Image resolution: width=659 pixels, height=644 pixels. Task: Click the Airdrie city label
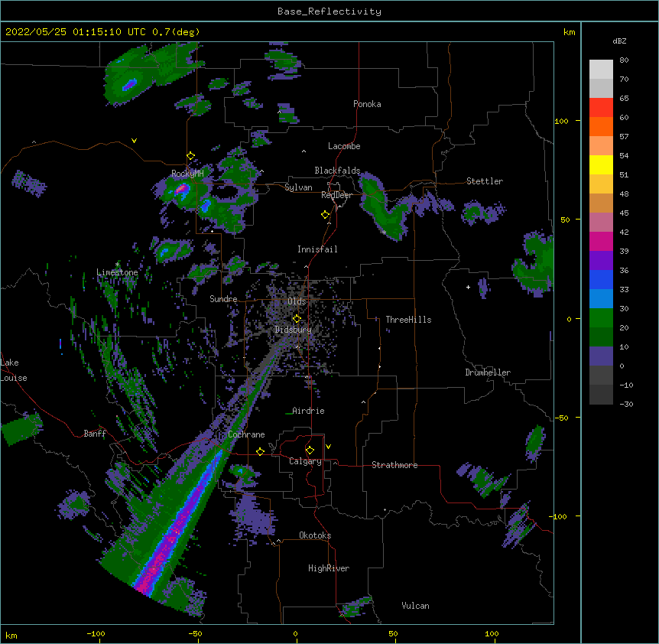point(308,411)
